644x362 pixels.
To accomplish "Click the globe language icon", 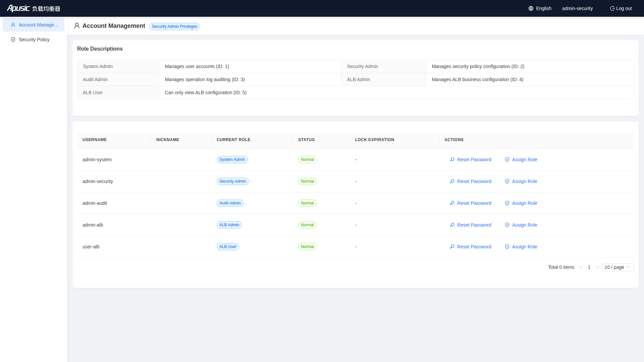I will pyautogui.click(x=531, y=8).
